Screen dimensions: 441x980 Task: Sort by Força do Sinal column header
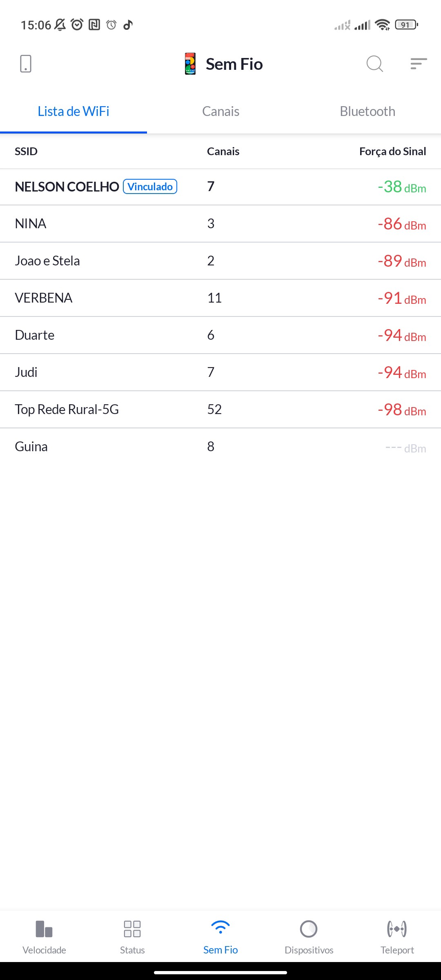(392, 151)
